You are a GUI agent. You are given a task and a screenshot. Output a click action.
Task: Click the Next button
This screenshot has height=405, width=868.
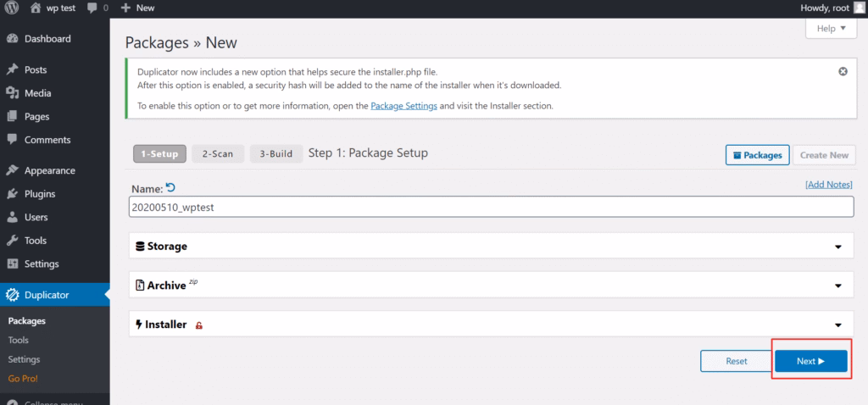[811, 361]
